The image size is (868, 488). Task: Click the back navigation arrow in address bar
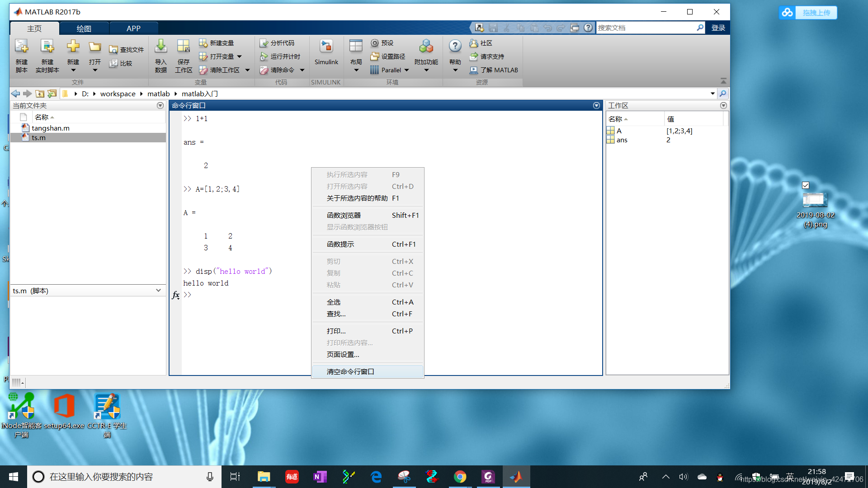point(15,94)
